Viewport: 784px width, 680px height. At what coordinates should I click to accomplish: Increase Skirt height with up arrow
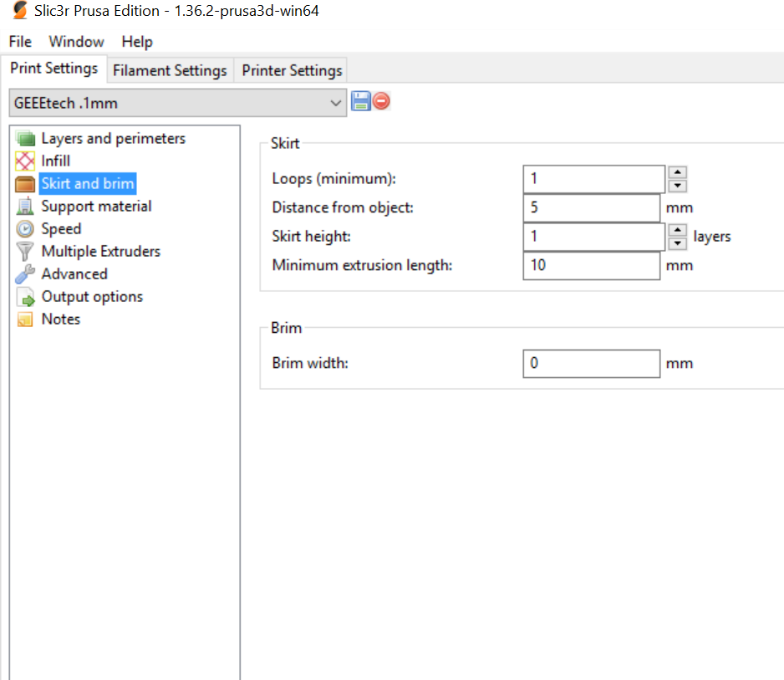(678, 230)
